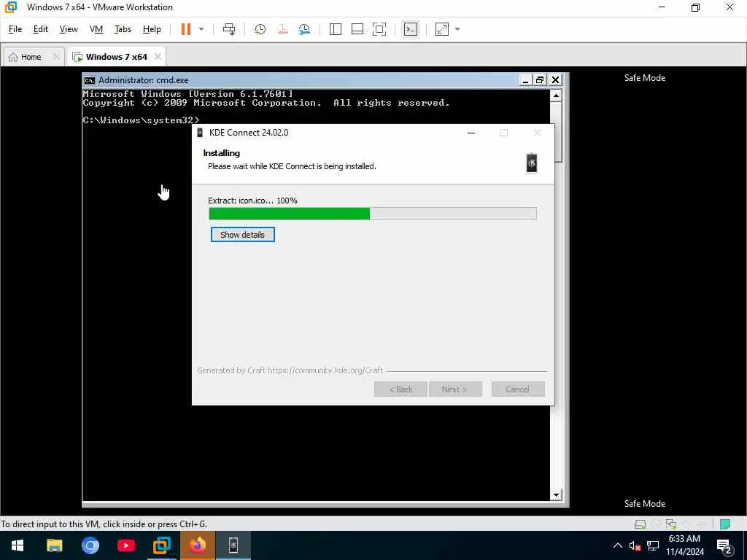747x560 pixels.
Task: Open the snapshot manager icon
Action: 304,29
